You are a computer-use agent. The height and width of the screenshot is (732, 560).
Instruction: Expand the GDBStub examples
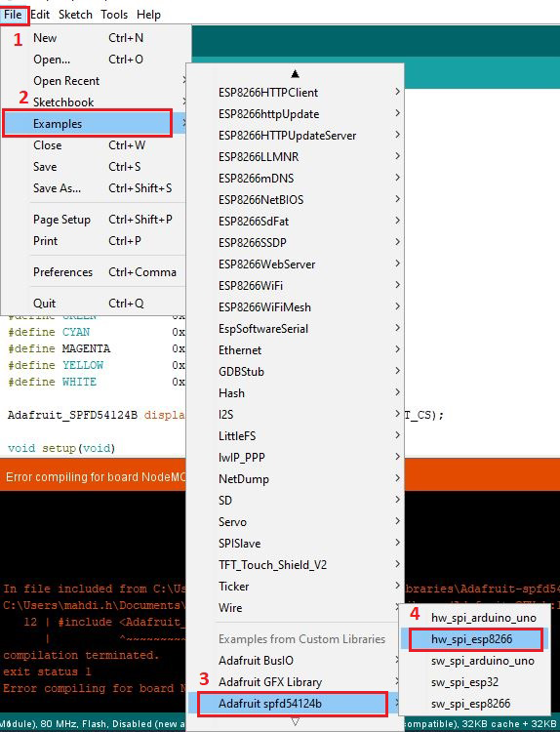tap(295, 372)
